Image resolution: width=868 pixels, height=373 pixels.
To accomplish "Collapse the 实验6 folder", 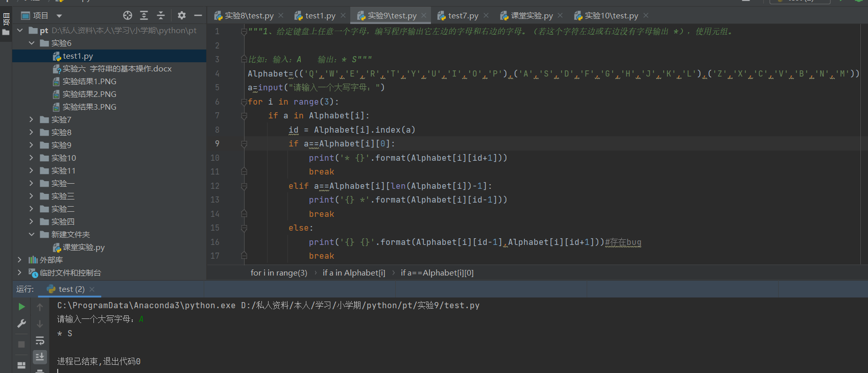I will click(32, 43).
